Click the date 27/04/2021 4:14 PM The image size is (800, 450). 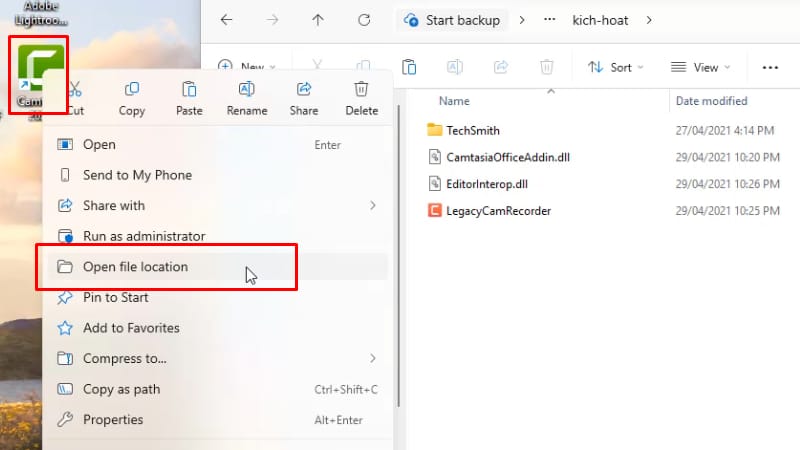[725, 131]
